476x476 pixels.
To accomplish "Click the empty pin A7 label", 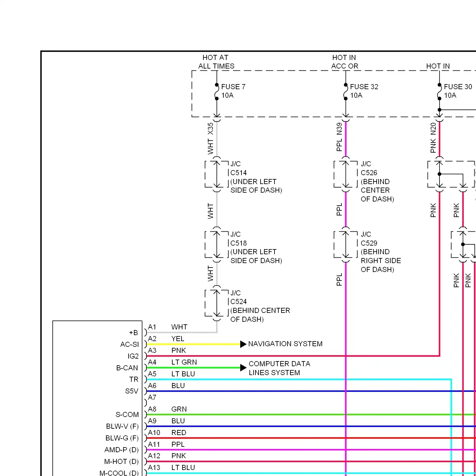I will 152,398.
